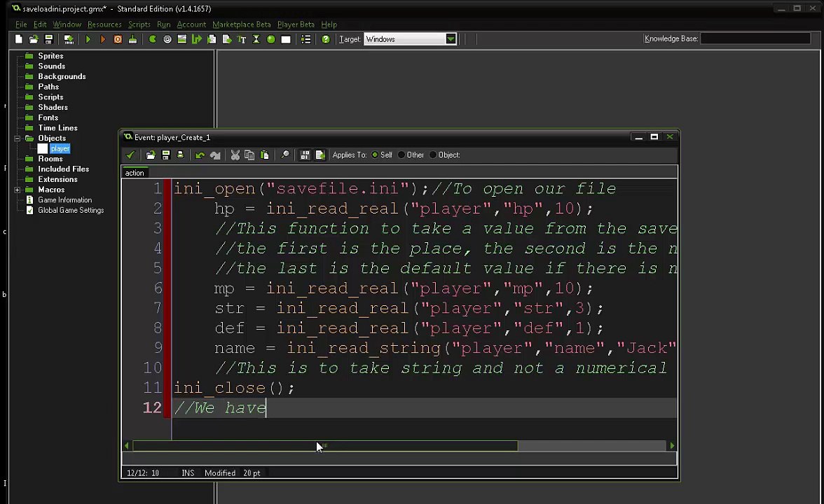Viewport: 824px width, 504px height.
Task: Open the Edit menu
Action: tap(40, 24)
